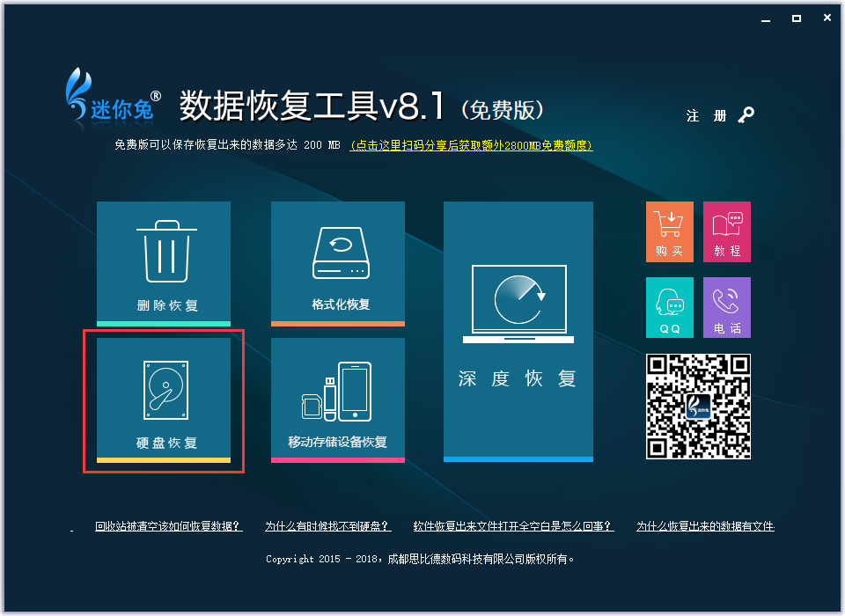
Task: Click the Copyright 2015 - 2018 footer text
Action: 421,559
